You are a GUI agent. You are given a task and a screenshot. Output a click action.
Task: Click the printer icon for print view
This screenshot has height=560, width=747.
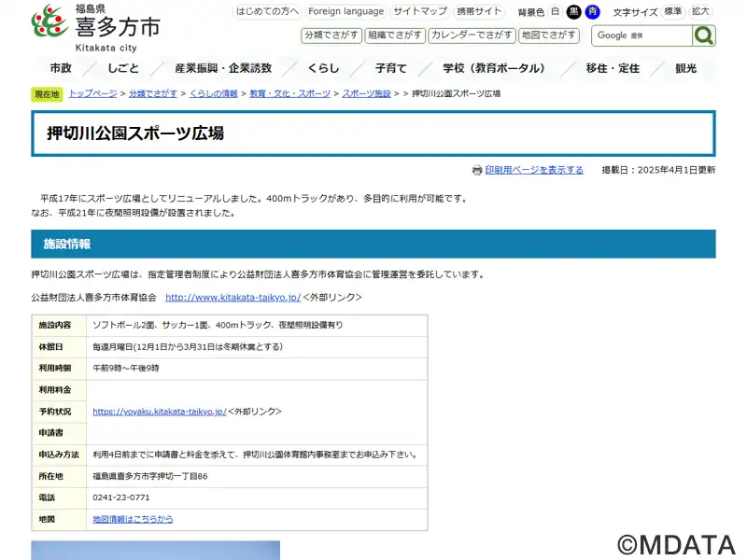(477, 170)
